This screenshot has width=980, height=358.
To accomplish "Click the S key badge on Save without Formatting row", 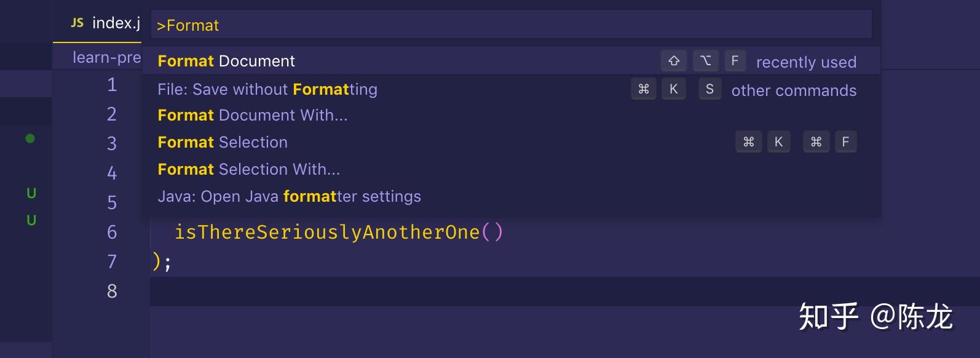I will click(709, 89).
